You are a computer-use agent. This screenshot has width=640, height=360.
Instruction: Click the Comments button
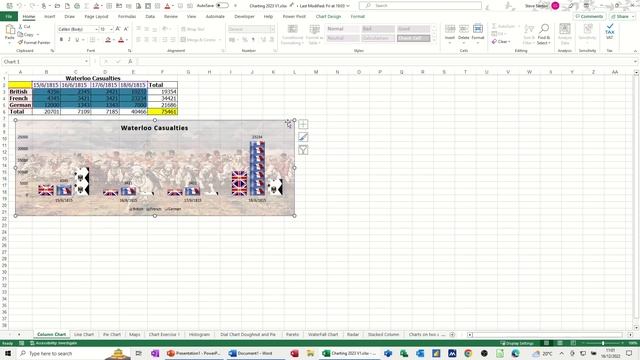[x=589, y=16]
